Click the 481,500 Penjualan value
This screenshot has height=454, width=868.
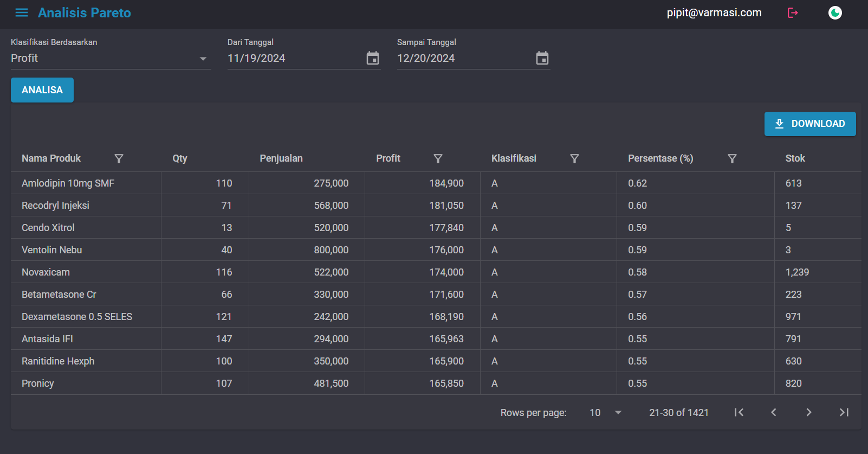331,383
